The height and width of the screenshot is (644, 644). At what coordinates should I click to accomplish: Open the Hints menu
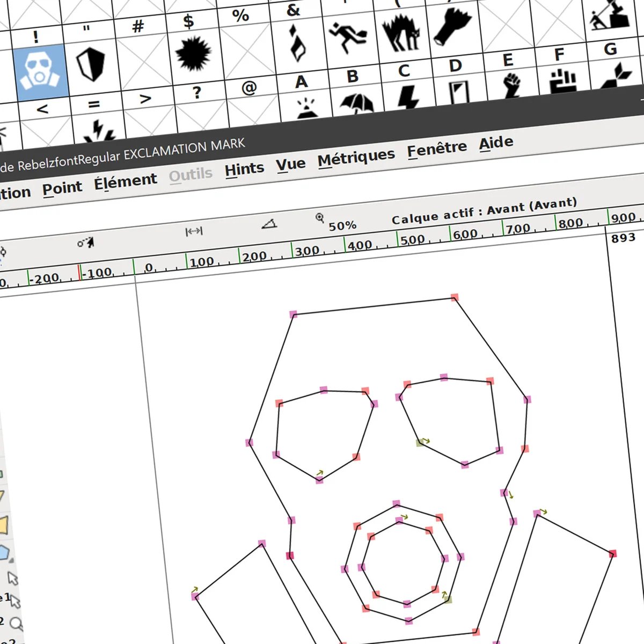coord(244,169)
